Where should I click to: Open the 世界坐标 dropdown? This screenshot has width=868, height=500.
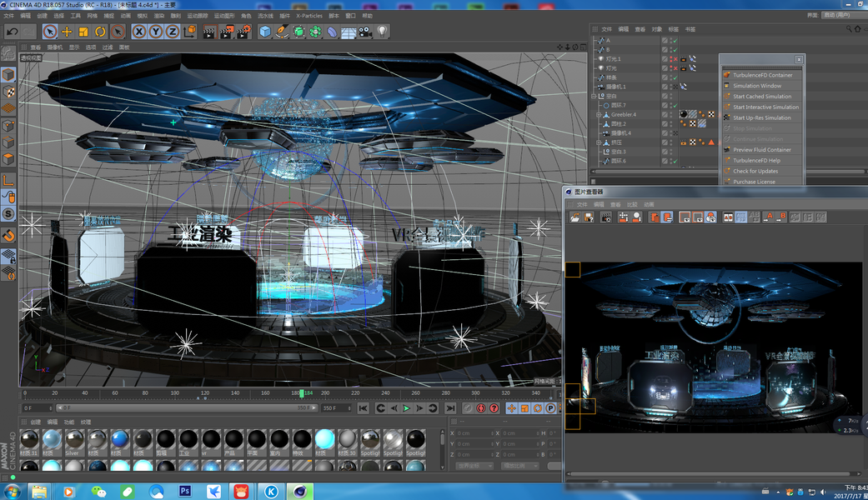(475, 466)
